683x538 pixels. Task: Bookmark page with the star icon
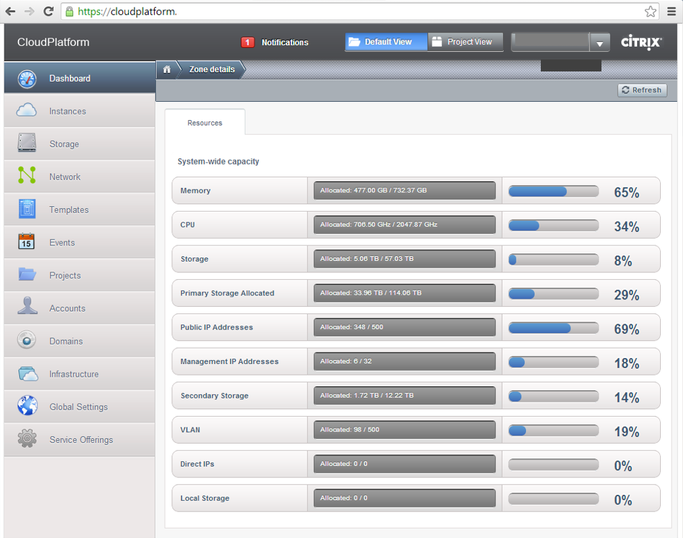click(650, 11)
